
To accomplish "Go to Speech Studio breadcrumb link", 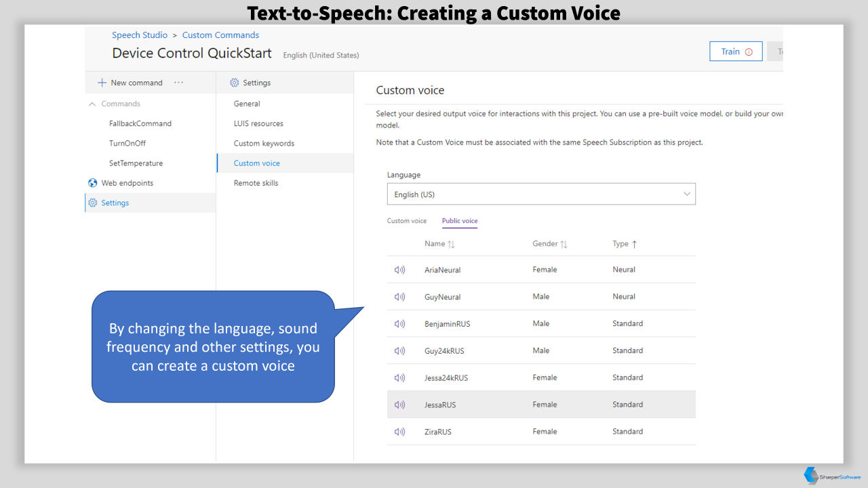I will point(140,35).
